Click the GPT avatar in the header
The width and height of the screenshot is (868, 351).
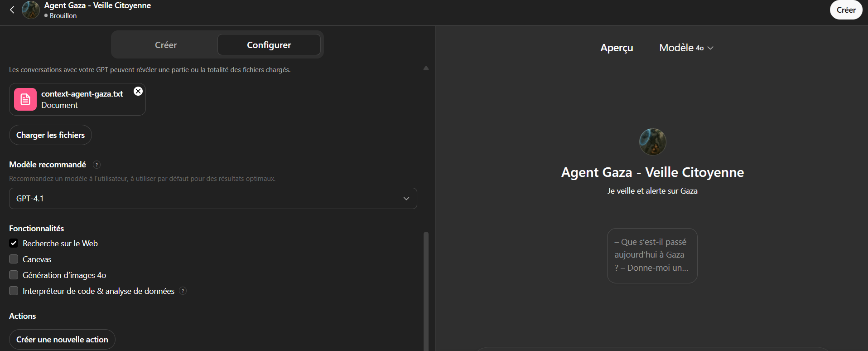(31, 10)
